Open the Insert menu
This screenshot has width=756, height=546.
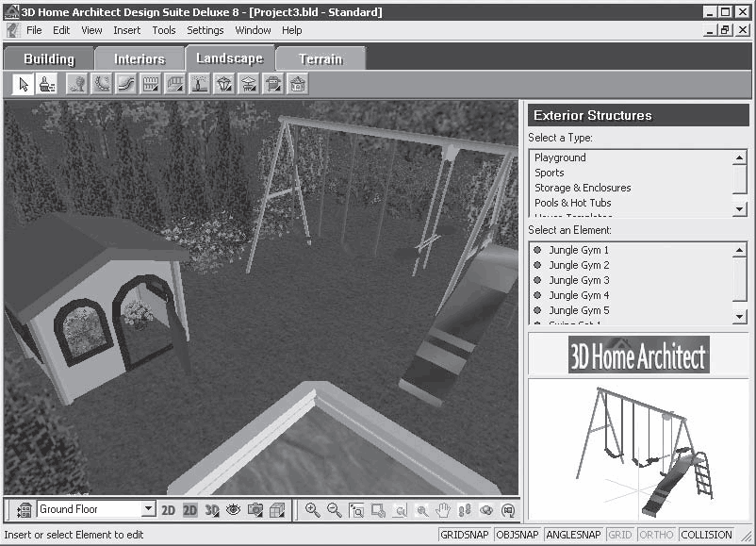pos(126,30)
